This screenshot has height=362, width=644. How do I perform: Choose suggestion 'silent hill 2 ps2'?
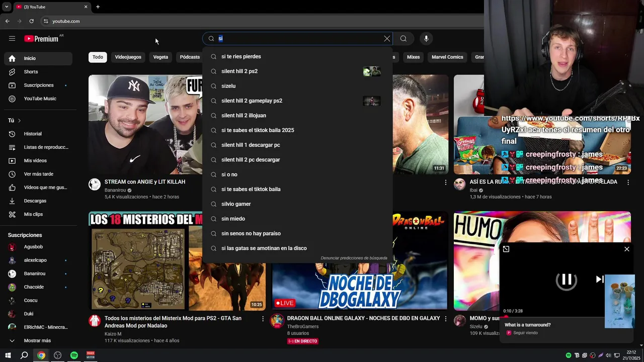click(x=297, y=71)
